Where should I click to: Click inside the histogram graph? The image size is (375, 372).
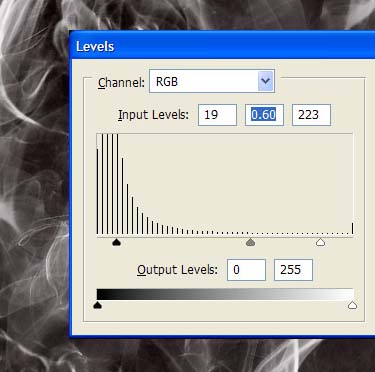coord(225,184)
